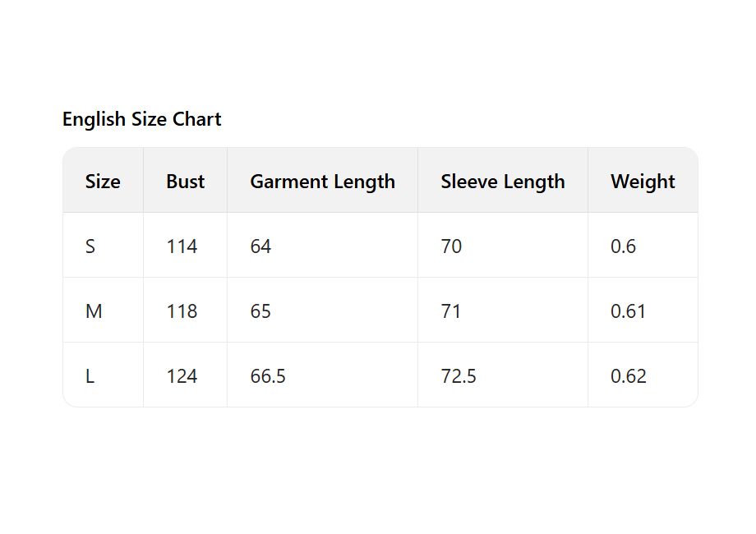Select the S size row label
Screen dimensions: 756x534
pos(90,246)
